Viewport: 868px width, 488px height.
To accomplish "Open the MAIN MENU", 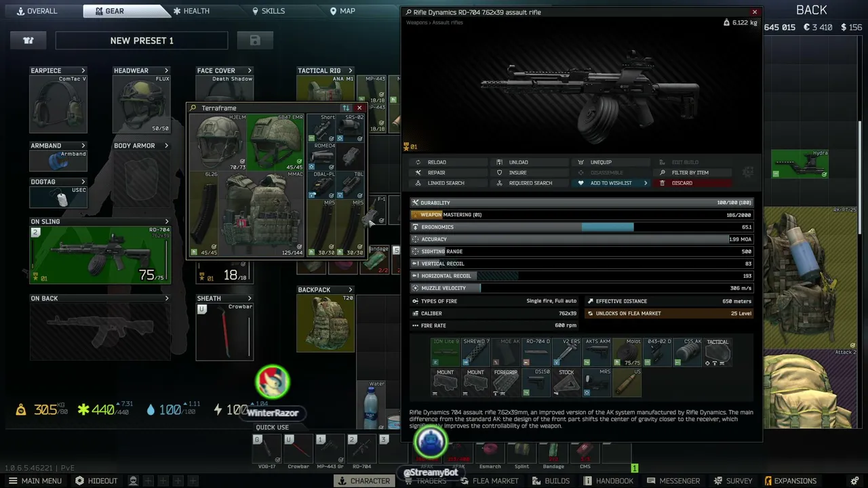I will (x=35, y=481).
